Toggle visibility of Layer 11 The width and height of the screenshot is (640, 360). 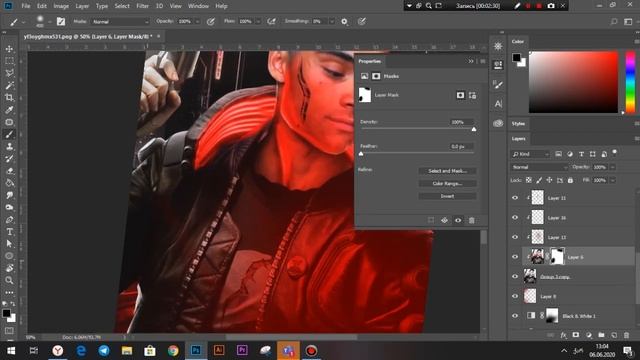point(515,198)
